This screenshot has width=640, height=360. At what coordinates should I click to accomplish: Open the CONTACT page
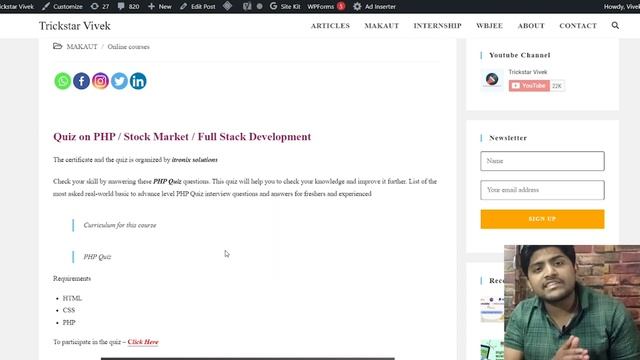(x=578, y=26)
